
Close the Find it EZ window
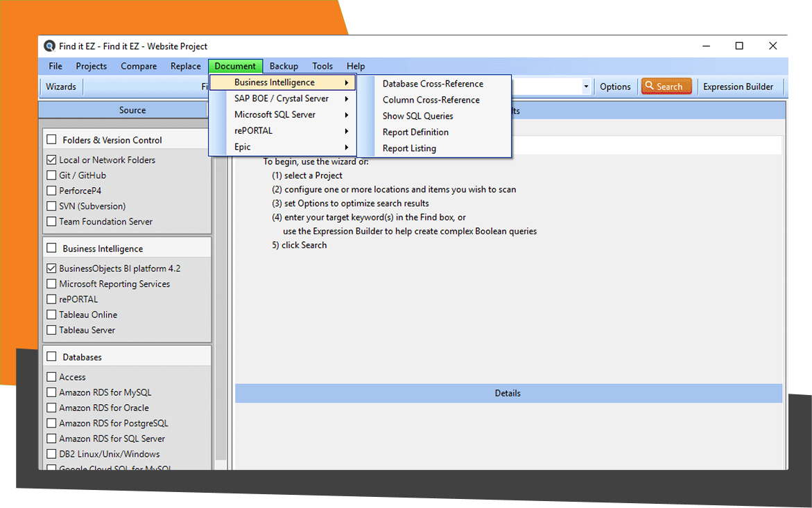[772, 46]
